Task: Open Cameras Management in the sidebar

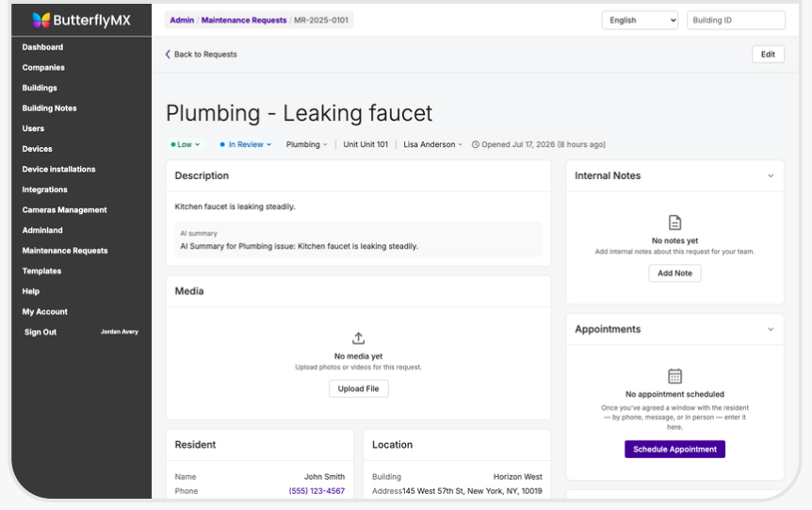Action: pos(64,210)
